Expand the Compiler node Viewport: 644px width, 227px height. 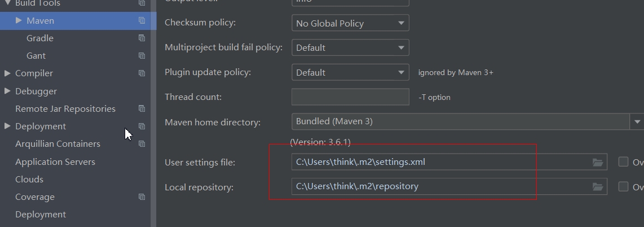[7, 73]
